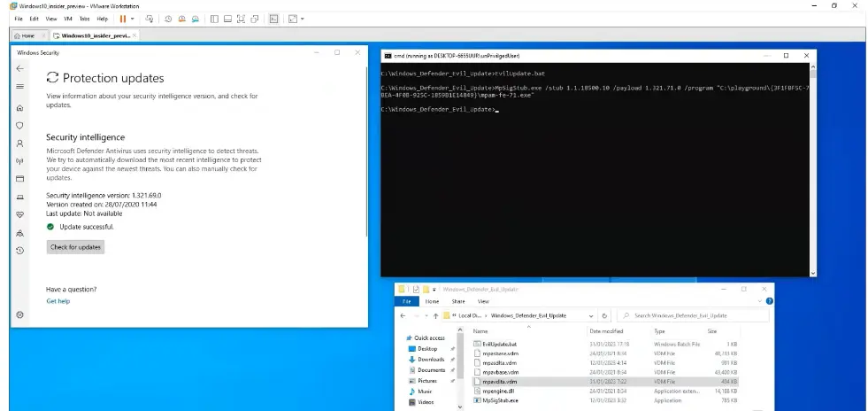
Task: Open Virus & threat protection shield icon
Action: tap(20, 126)
